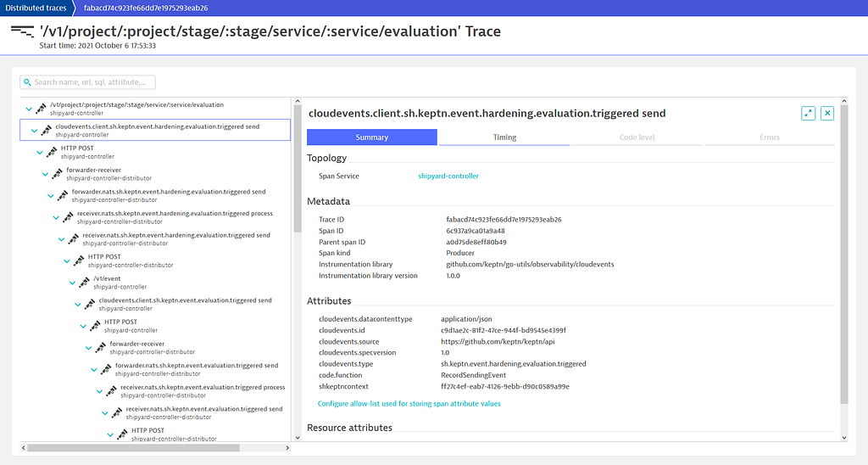Click span icon of /v1/project root span
Image resolution: width=868 pixels, height=465 pixels.
(41, 109)
